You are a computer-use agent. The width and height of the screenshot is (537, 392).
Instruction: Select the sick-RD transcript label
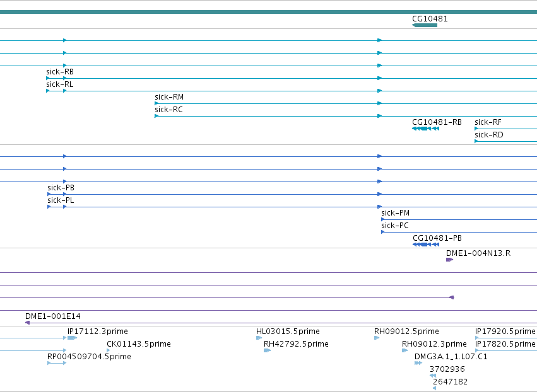tap(489, 135)
